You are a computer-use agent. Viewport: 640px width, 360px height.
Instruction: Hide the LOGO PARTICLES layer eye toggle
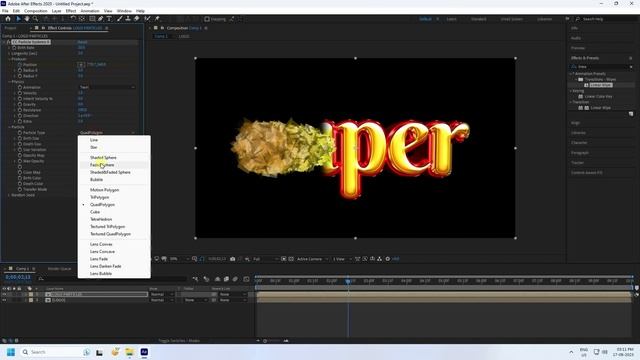[x=4, y=294]
